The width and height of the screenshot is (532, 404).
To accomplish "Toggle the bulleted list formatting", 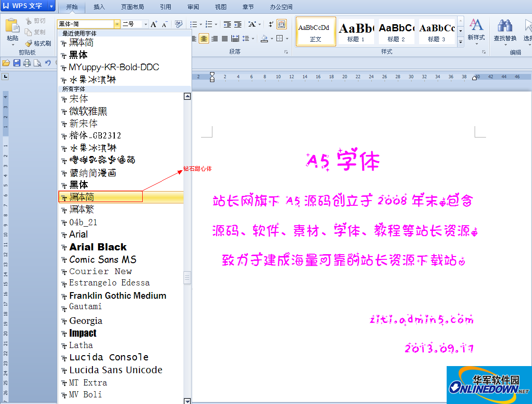I will 194,24.
